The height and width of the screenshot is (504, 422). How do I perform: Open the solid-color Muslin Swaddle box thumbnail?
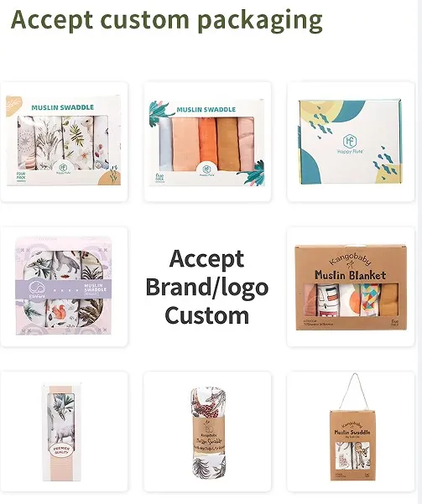point(207,142)
